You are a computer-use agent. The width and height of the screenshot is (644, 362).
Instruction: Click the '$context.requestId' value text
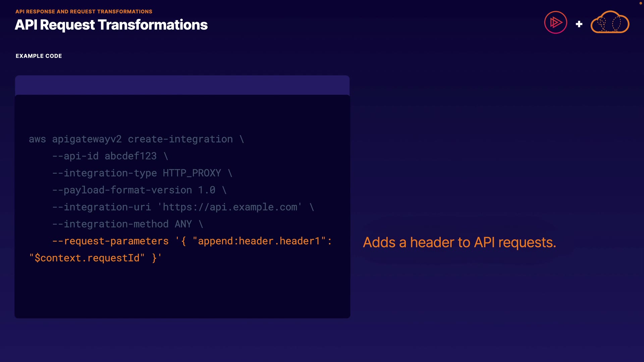coord(87,258)
